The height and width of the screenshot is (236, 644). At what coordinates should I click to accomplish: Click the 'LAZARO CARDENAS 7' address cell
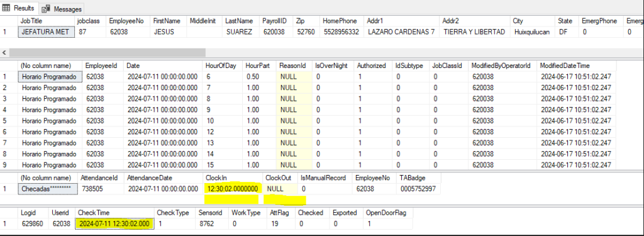tap(402, 32)
